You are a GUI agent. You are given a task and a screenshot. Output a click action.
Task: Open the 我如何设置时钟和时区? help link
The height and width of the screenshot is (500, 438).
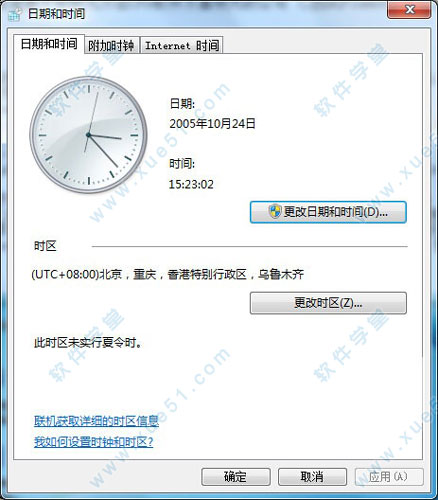coord(94,442)
